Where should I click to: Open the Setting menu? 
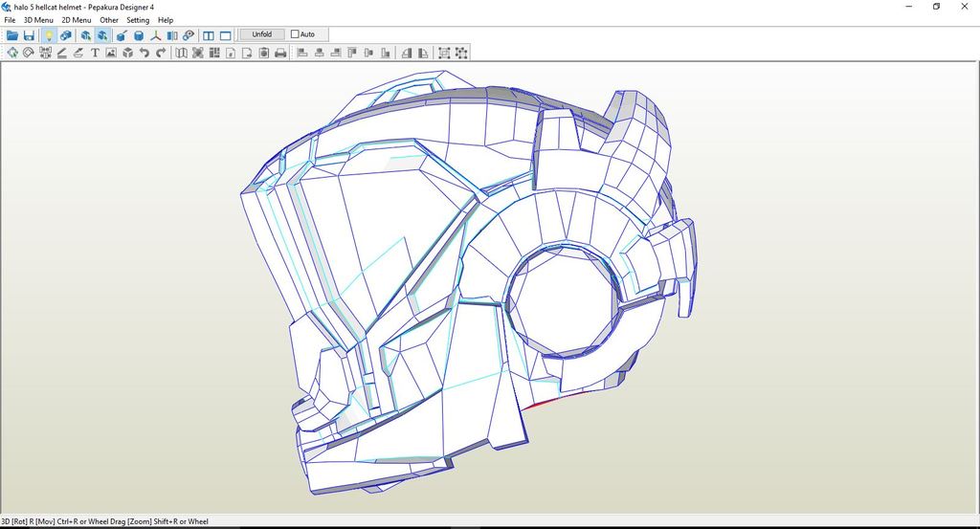click(138, 20)
